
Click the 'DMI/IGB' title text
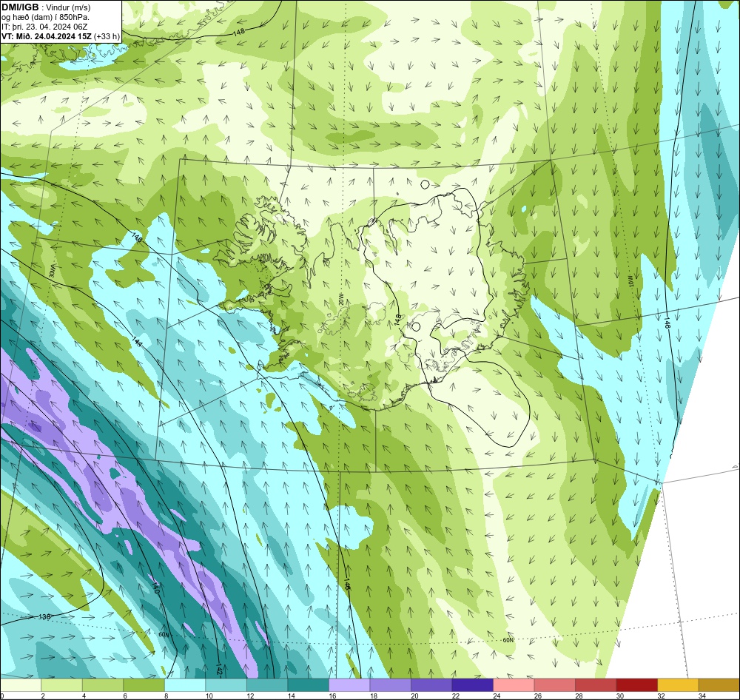(20, 7)
